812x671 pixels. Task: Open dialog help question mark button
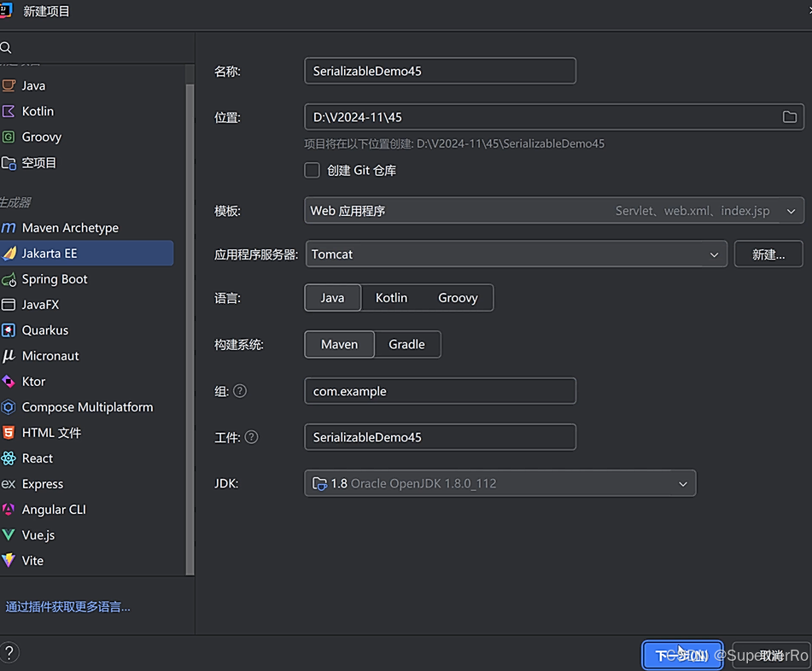pyautogui.click(x=9, y=652)
